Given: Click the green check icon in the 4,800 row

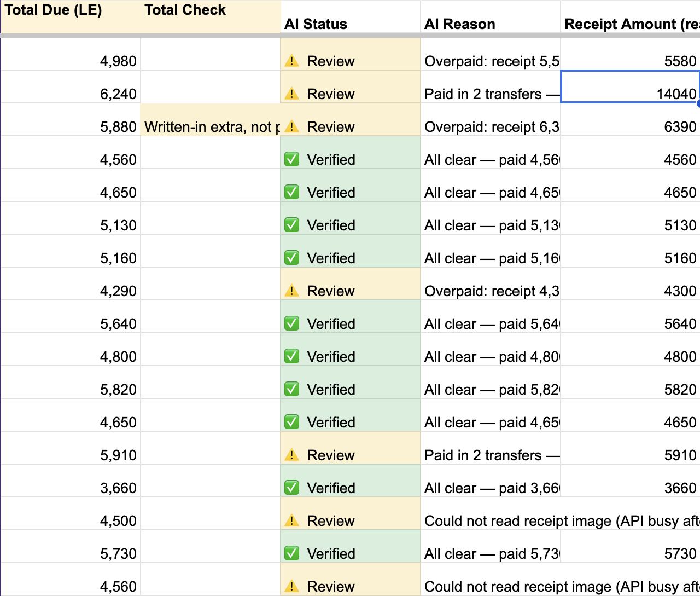Looking at the screenshot, I should (292, 356).
